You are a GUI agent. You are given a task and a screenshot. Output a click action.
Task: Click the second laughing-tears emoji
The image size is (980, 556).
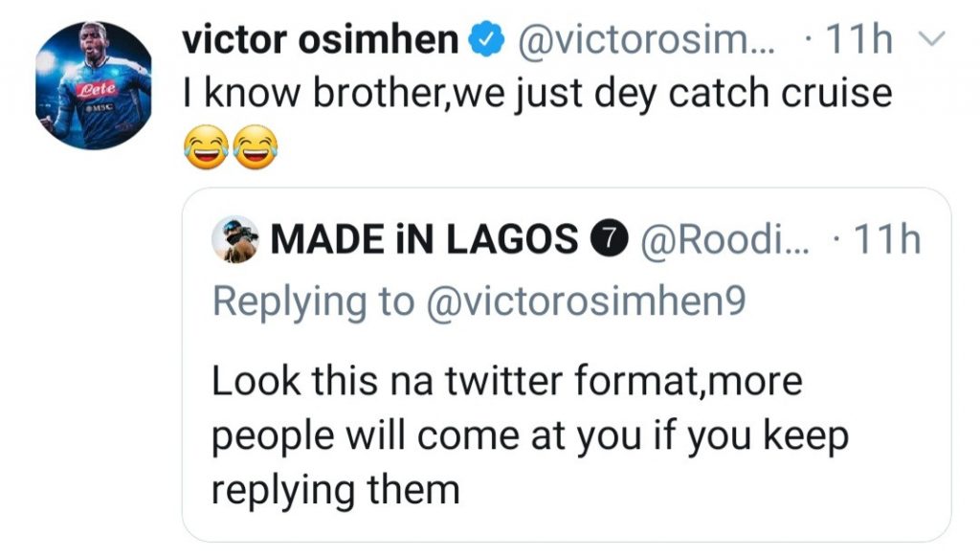click(x=254, y=148)
